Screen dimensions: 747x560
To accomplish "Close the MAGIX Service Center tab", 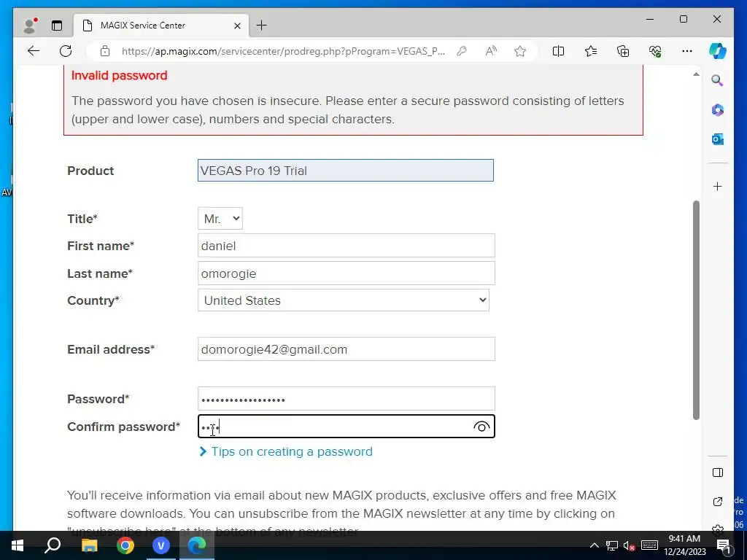I will pos(237,26).
